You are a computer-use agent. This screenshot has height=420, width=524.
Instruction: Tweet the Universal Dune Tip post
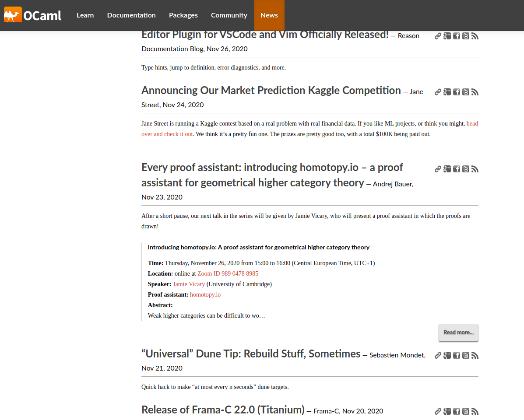coord(465,355)
